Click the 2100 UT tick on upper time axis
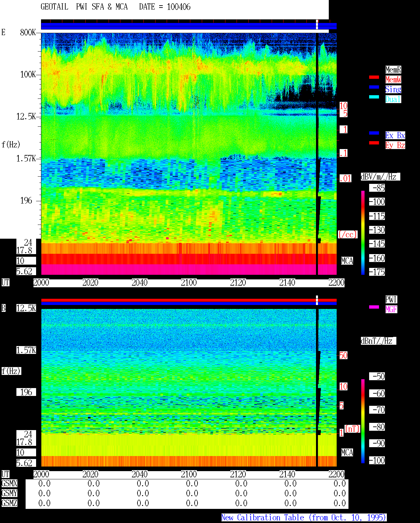The width and height of the screenshot is (420, 523). [189, 283]
